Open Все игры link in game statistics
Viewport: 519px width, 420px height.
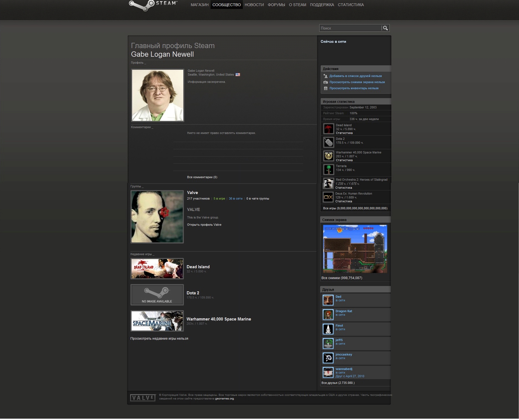355,208
